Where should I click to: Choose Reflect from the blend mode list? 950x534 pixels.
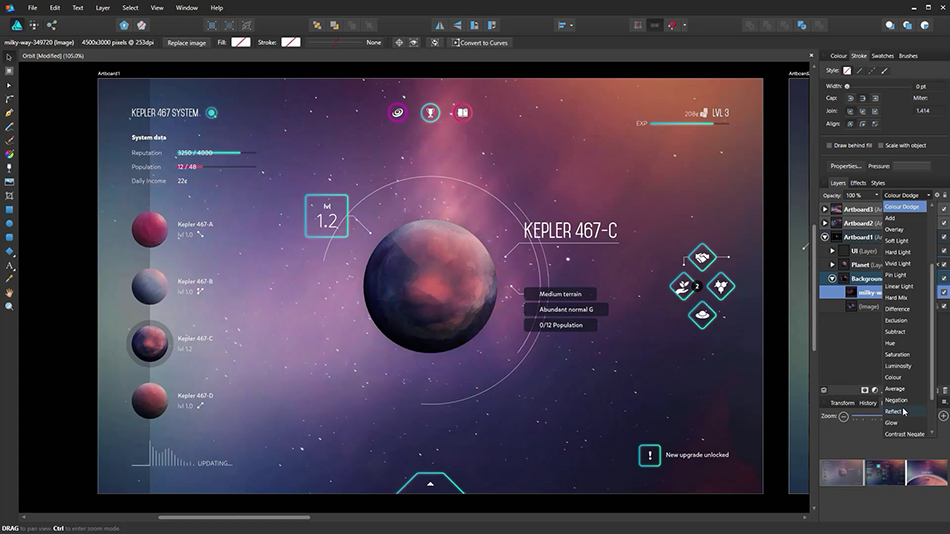[x=894, y=411]
